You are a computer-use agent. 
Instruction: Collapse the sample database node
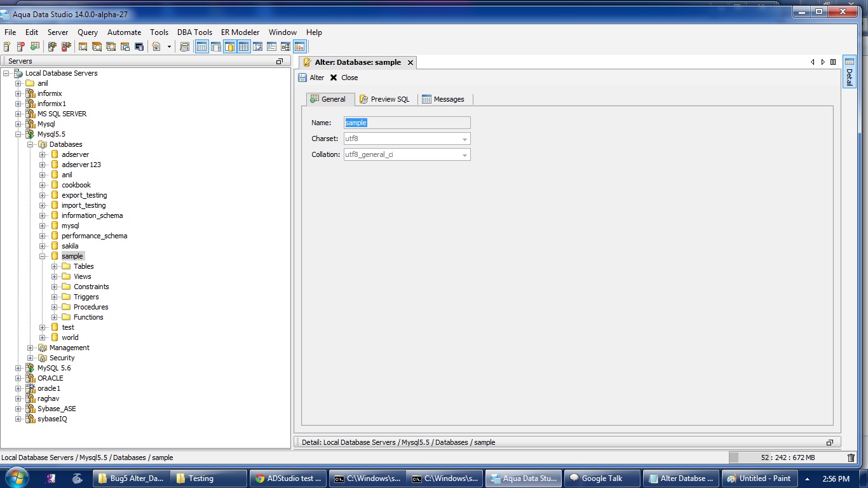click(x=43, y=256)
